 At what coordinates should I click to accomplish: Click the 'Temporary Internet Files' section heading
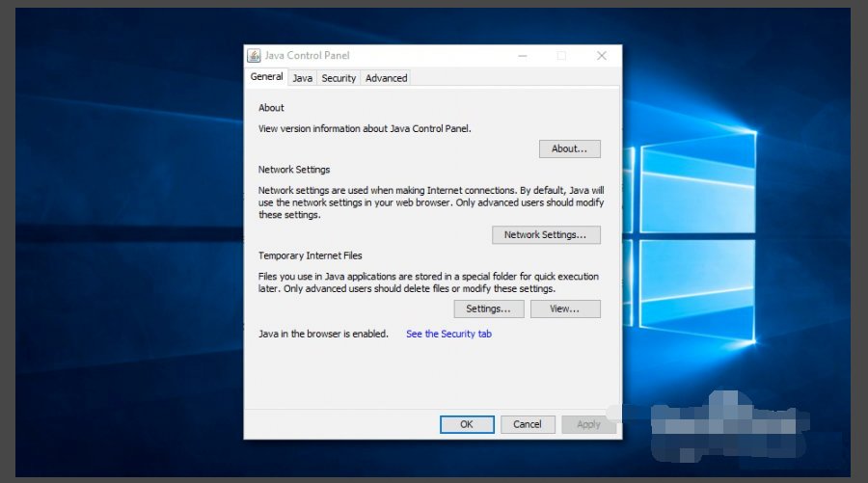click(x=310, y=256)
